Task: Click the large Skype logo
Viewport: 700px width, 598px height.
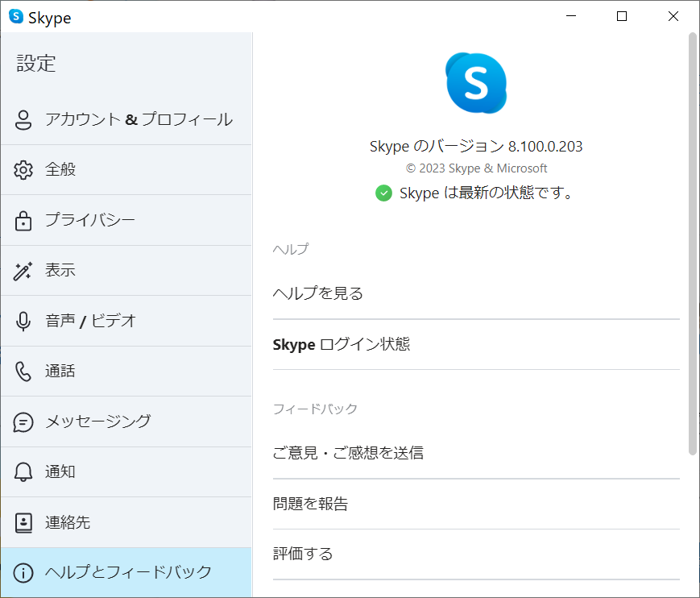Action: pyautogui.click(x=476, y=83)
